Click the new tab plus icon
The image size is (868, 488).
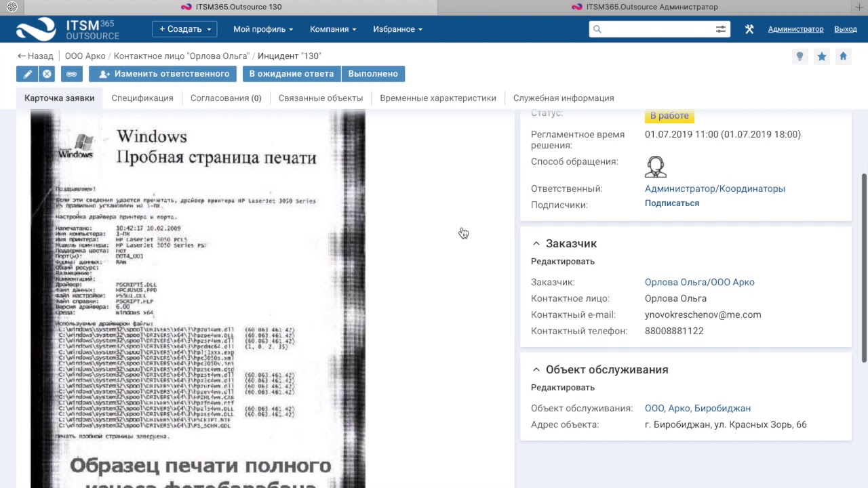click(x=859, y=7)
